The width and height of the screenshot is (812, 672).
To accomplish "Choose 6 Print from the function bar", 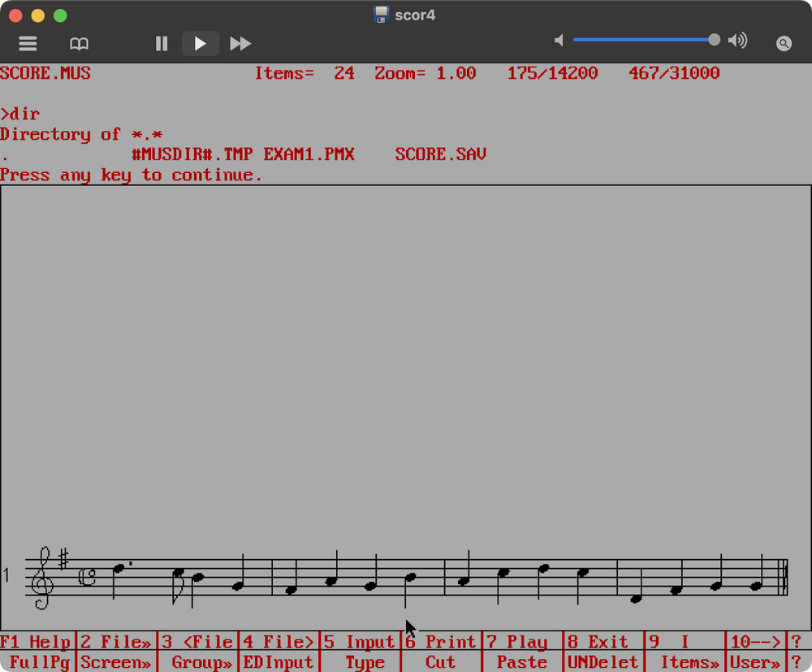I will coord(441,642).
